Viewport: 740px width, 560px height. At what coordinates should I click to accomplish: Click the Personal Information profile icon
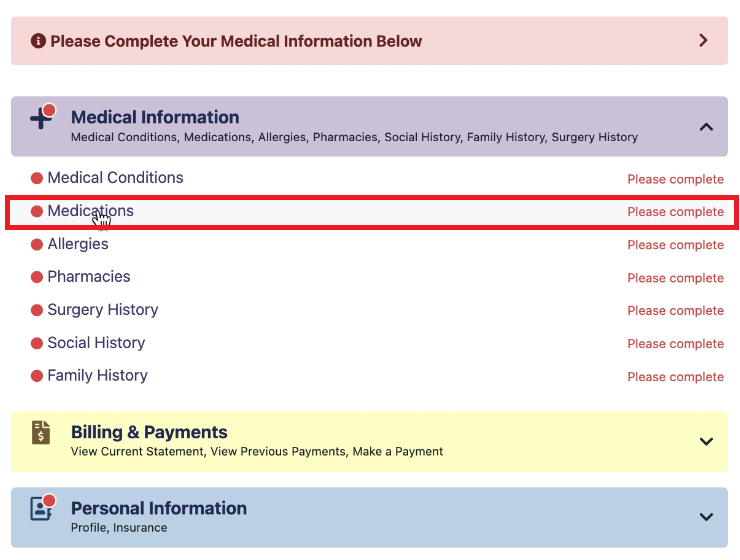tap(41, 508)
